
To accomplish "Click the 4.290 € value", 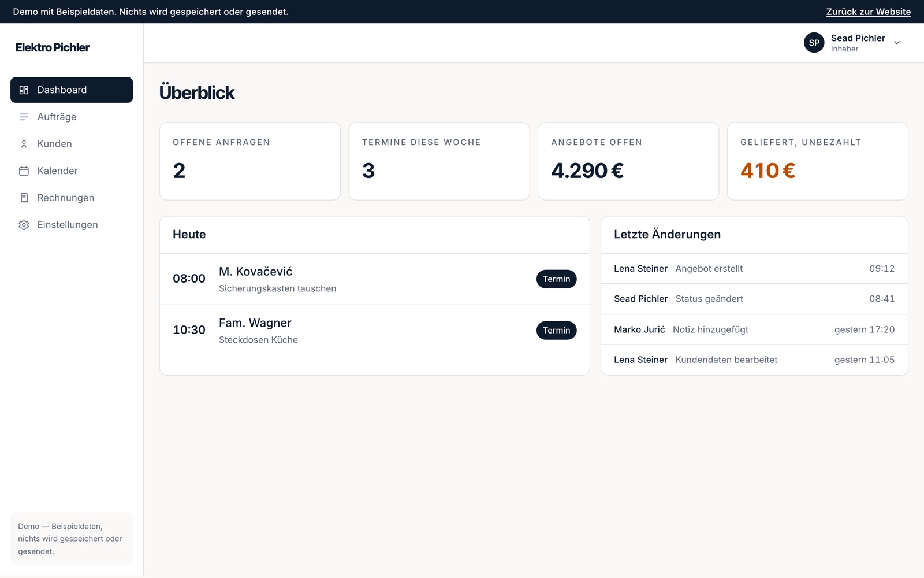I will coord(587,171).
